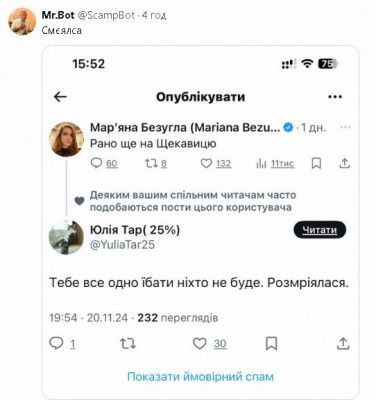Open the @ScampBot handle link
The width and height of the screenshot is (376, 400).
tap(106, 15)
